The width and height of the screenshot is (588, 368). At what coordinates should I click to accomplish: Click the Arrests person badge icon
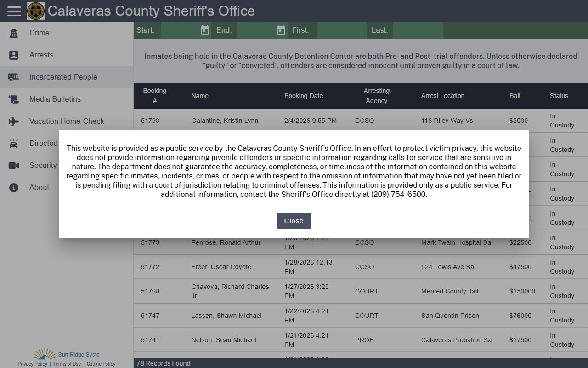pyautogui.click(x=14, y=55)
